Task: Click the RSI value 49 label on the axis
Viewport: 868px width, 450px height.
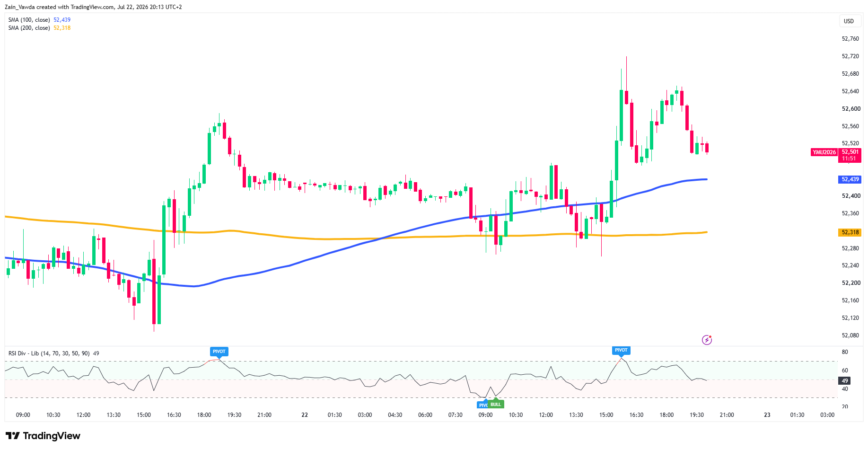Action: click(x=845, y=380)
